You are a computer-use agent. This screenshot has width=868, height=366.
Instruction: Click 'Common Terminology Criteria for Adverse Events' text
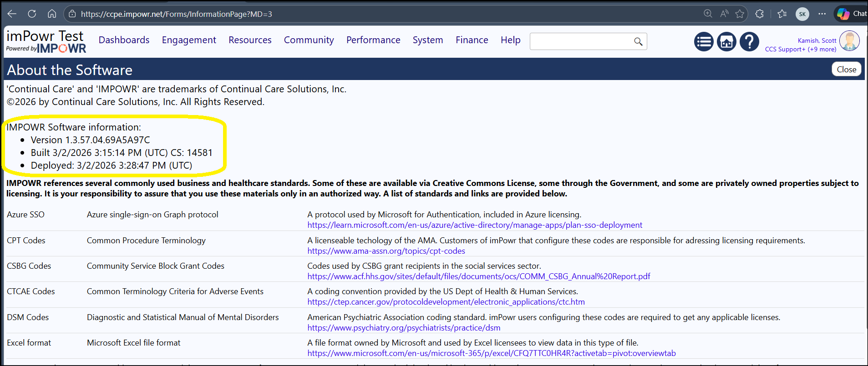175,291
